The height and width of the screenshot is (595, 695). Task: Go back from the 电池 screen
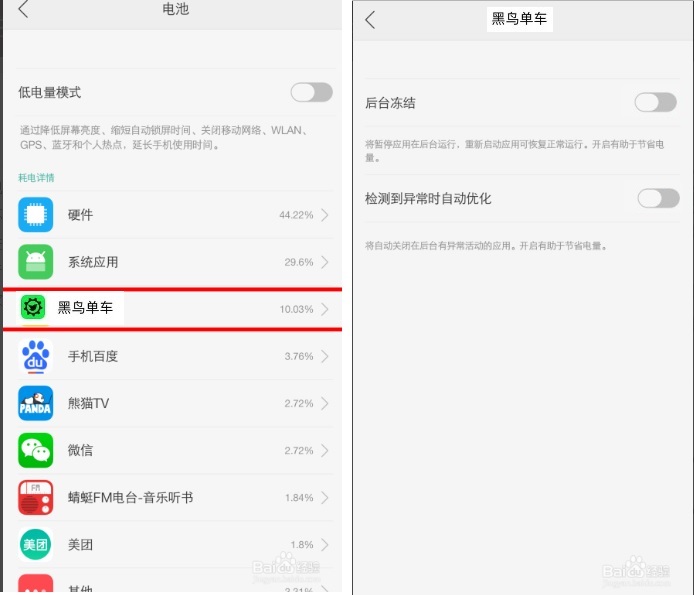(x=23, y=9)
